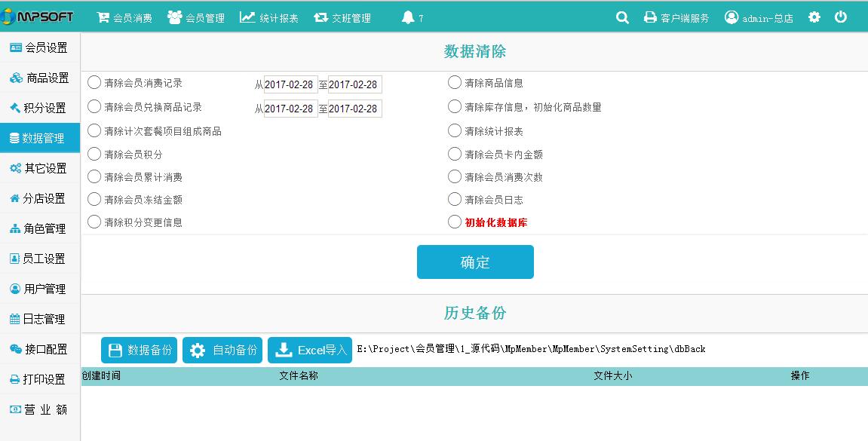Click the 数据备份 button
Screen dimensions: 868x441
[139, 351]
